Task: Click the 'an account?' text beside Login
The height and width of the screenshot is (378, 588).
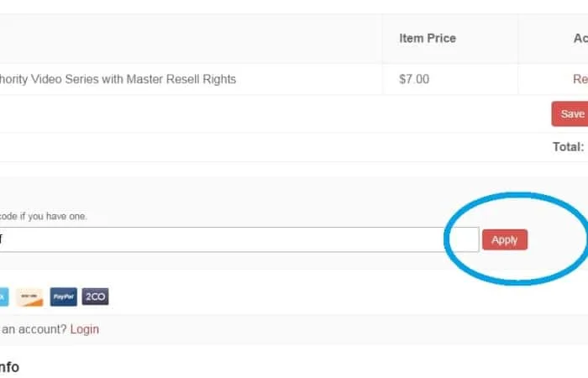Action: (34, 329)
